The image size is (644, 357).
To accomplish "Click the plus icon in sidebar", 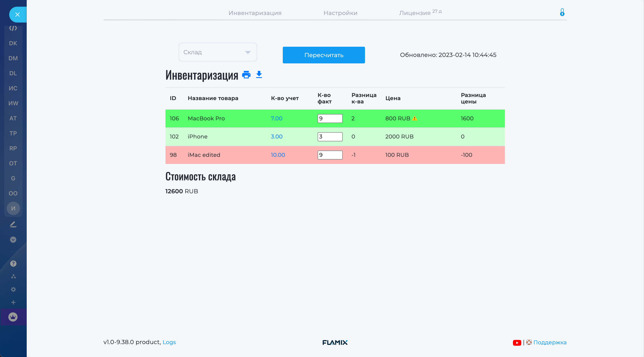I will [13, 302].
